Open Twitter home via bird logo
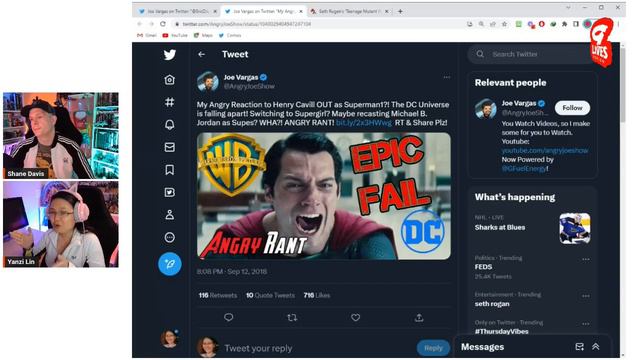The height and width of the screenshot is (360, 640). (x=169, y=54)
